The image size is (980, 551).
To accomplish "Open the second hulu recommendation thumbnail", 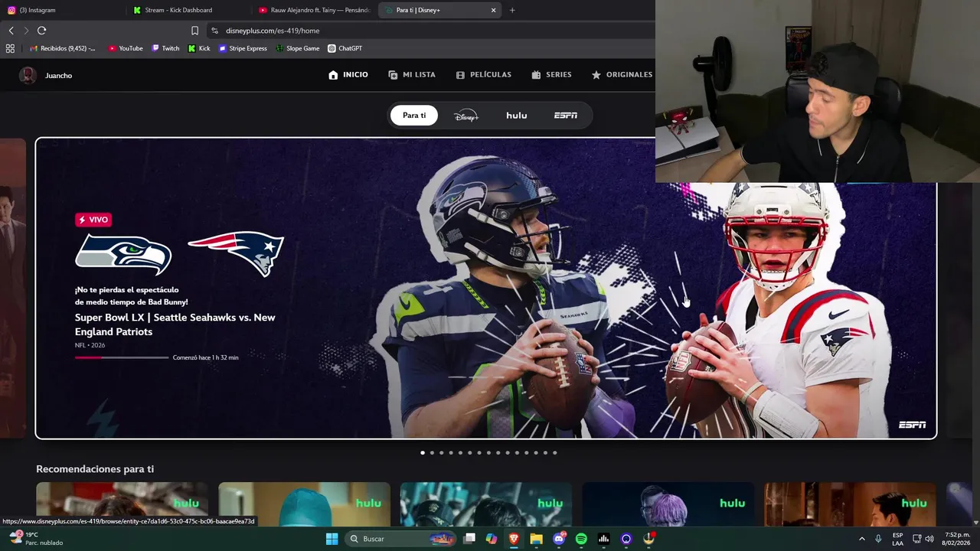I will coord(304,504).
